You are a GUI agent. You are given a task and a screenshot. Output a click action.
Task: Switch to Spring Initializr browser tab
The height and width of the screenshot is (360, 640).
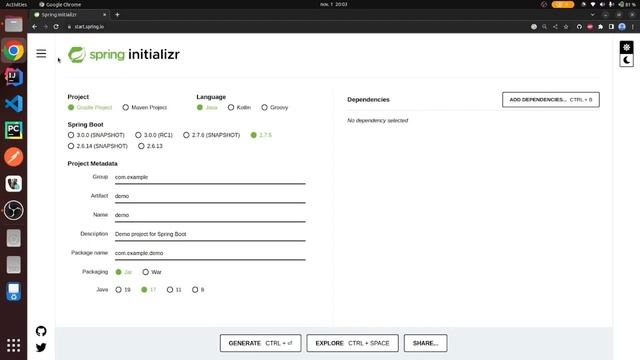click(69, 15)
